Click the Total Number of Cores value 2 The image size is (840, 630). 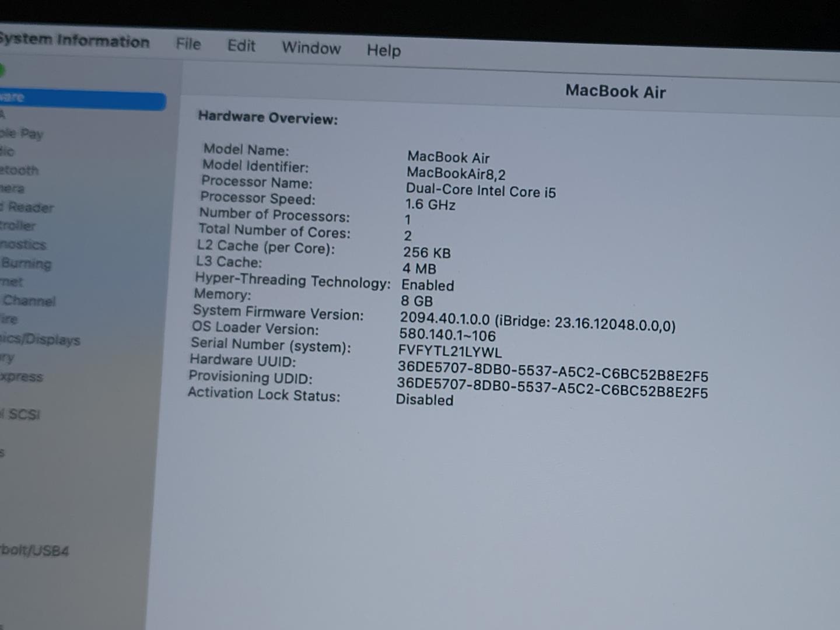click(x=408, y=236)
